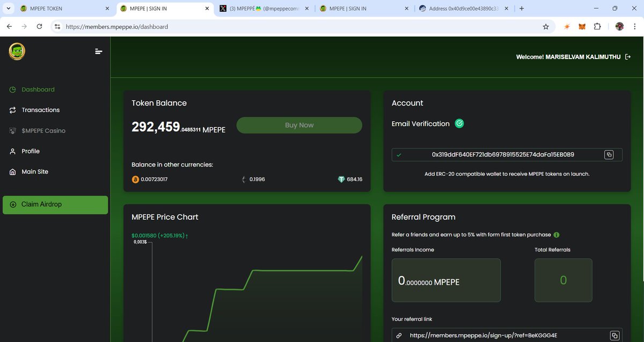Image resolution: width=644 pixels, height=342 pixels.
Task: Click the $0.001580 price change text
Action: tap(159, 235)
